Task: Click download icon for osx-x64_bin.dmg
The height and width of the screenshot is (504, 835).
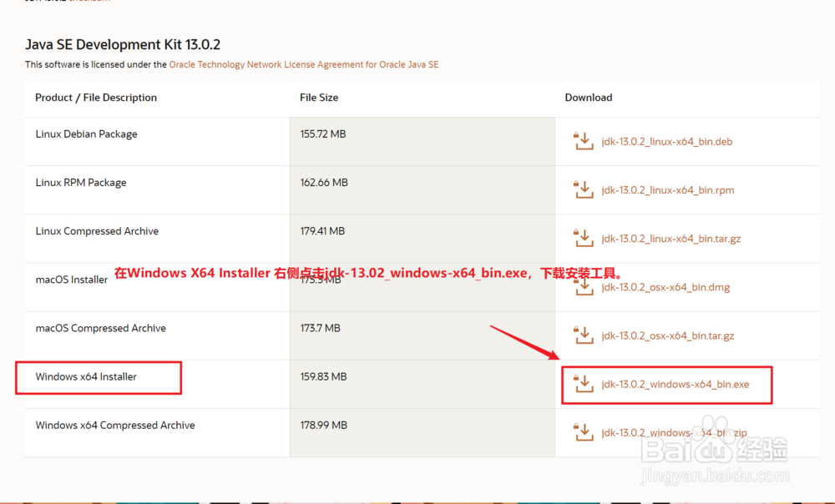Action: tap(584, 287)
